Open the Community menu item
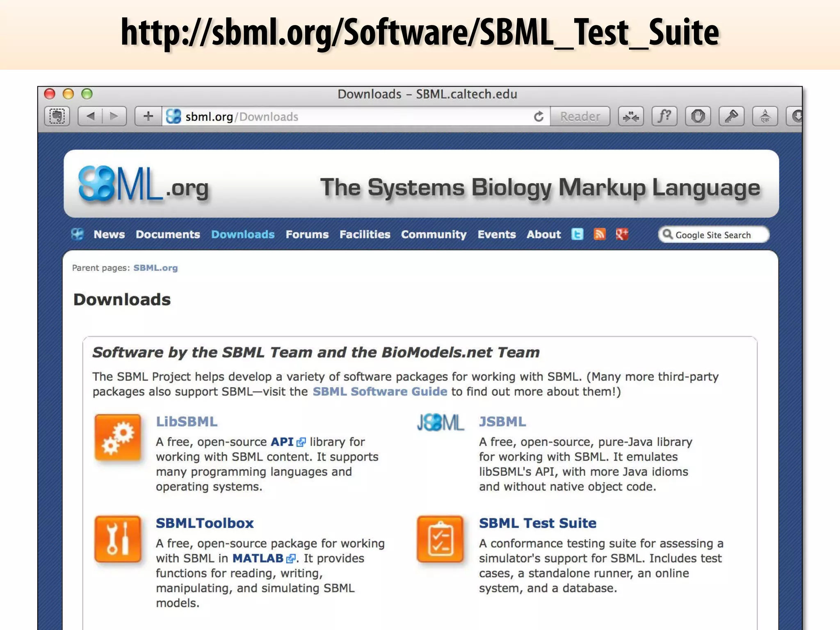The image size is (840, 630). click(434, 235)
